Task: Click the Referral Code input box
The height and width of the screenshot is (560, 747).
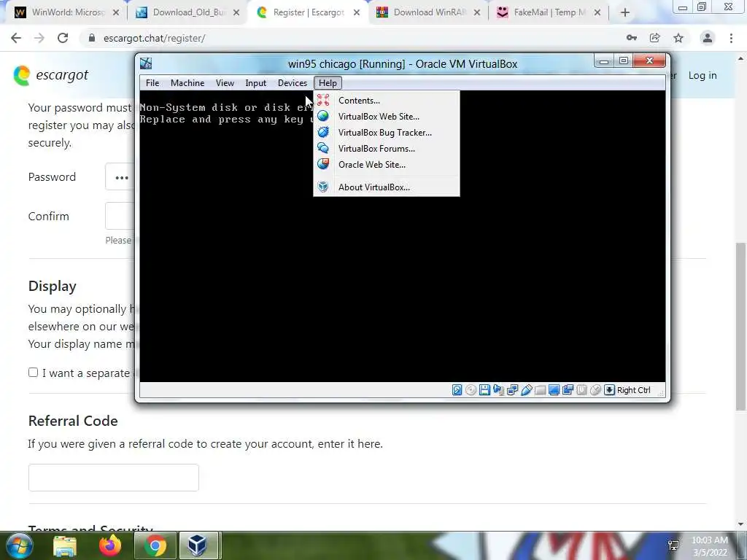Action: (113, 478)
